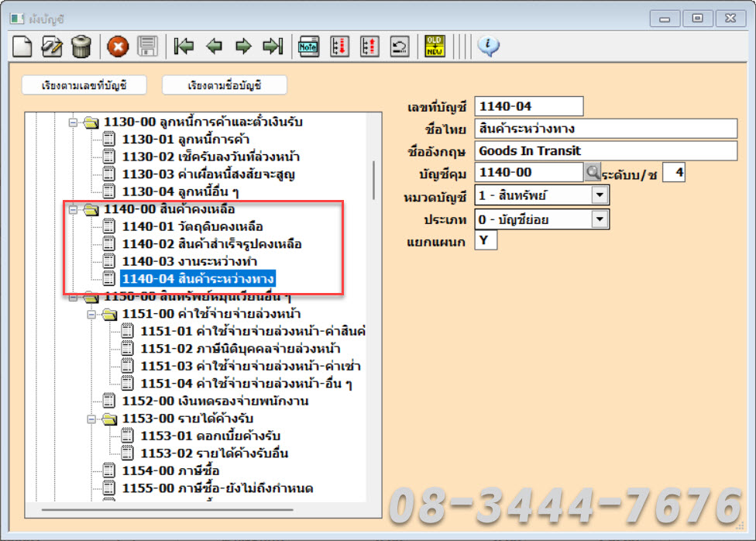This screenshot has width=756, height=541.
Task: Select 1130-02 เช็ครับลงวันที่ล่วงหน้า
Action: coord(211,157)
